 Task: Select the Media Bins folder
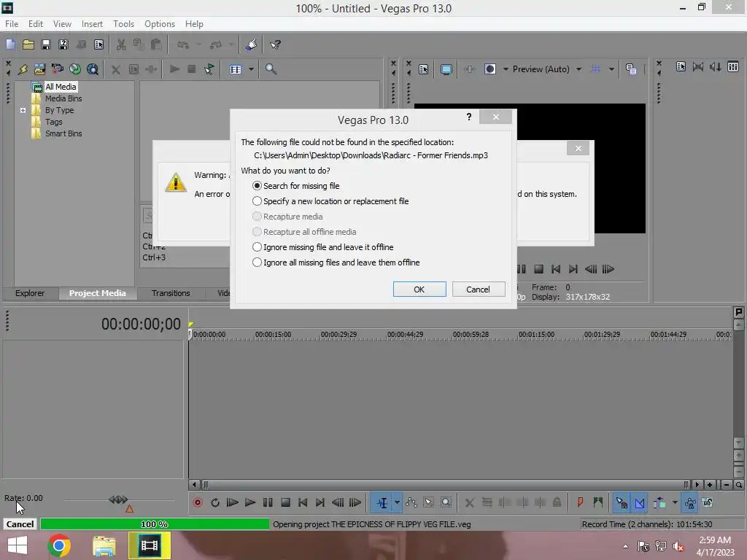pyautogui.click(x=63, y=98)
